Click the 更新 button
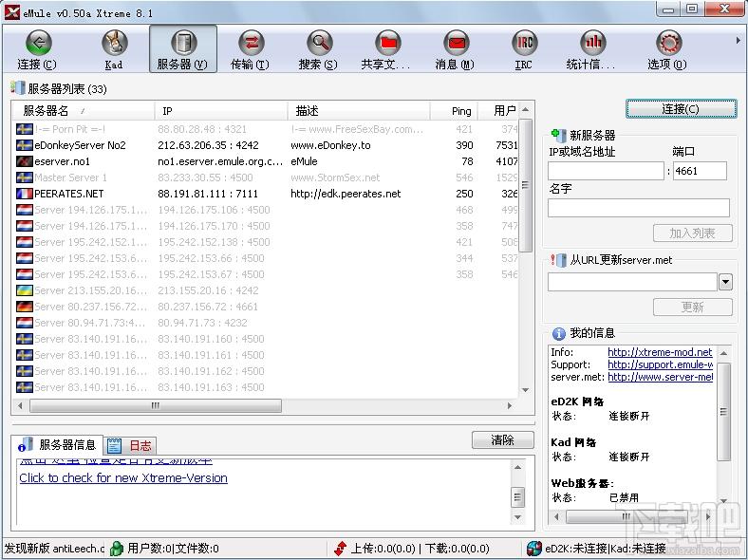This screenshot has height=560, width=748. point(692,308)
